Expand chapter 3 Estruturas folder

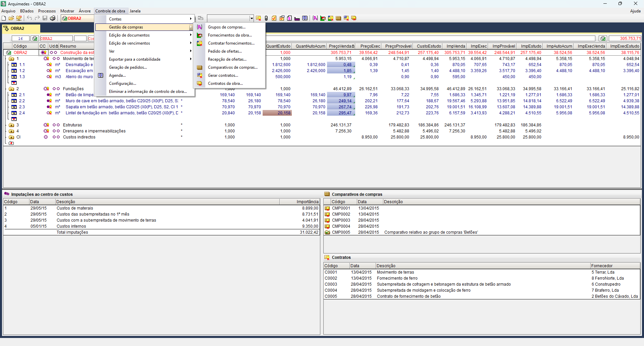point(11,125)
